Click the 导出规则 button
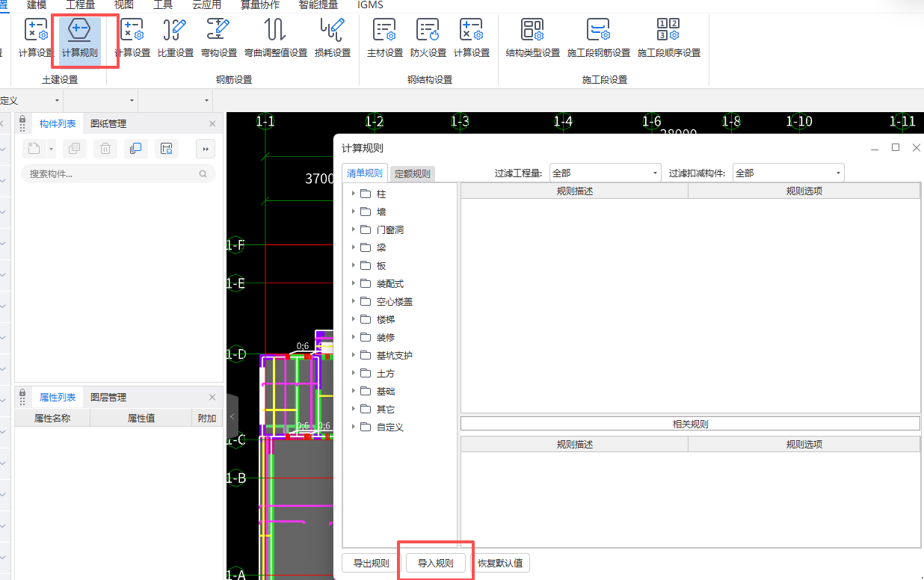The image size is (924, 580). pyautogui.click(x=370, y=563)
